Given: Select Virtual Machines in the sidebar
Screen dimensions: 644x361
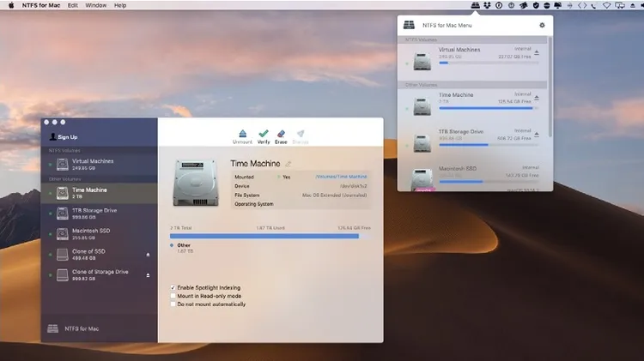Looking at the screenshot, I should coord(99,164).
